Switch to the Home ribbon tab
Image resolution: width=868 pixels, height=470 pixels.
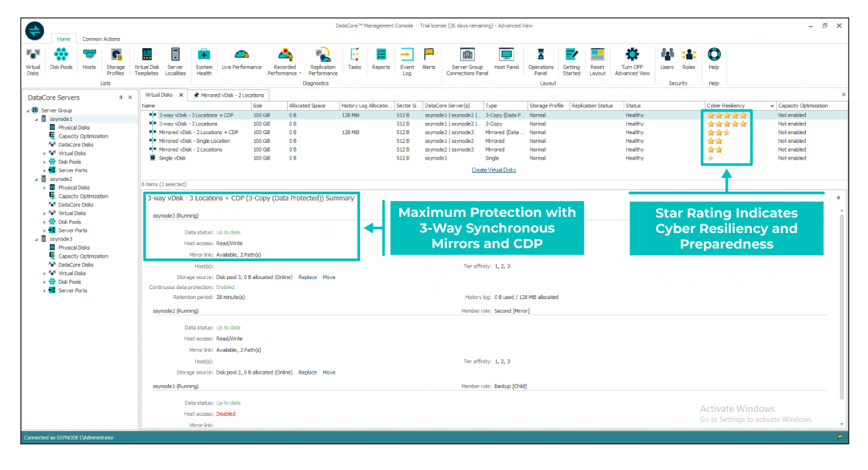pyautogui.click(x=63, y=39)
